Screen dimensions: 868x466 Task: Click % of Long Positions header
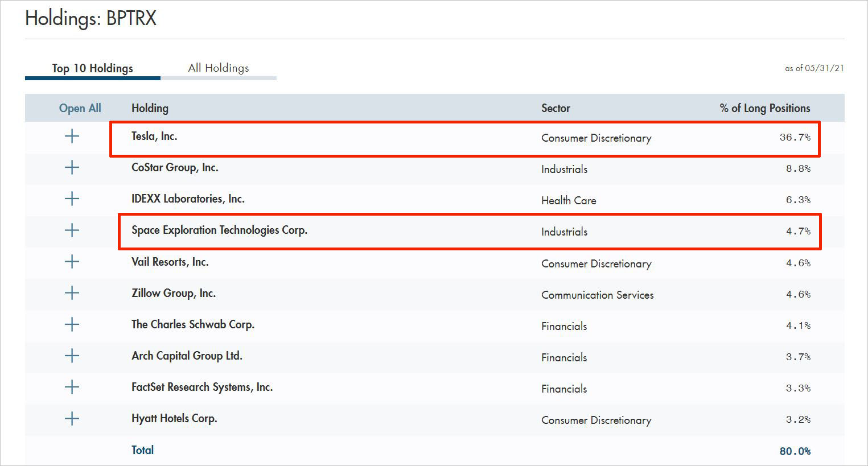tap(765, 108)
